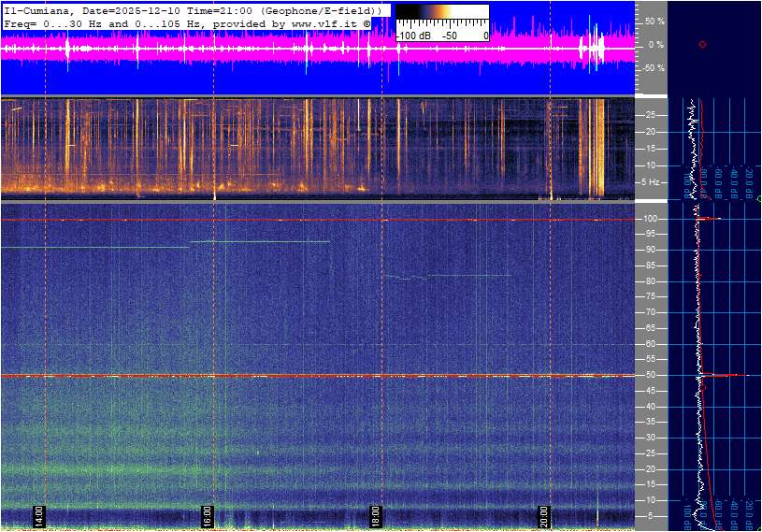Click the I1-Cumiana date title text
Image resolution: width=762 pixels, height=532 pixels.
click(x=193, y=10)
